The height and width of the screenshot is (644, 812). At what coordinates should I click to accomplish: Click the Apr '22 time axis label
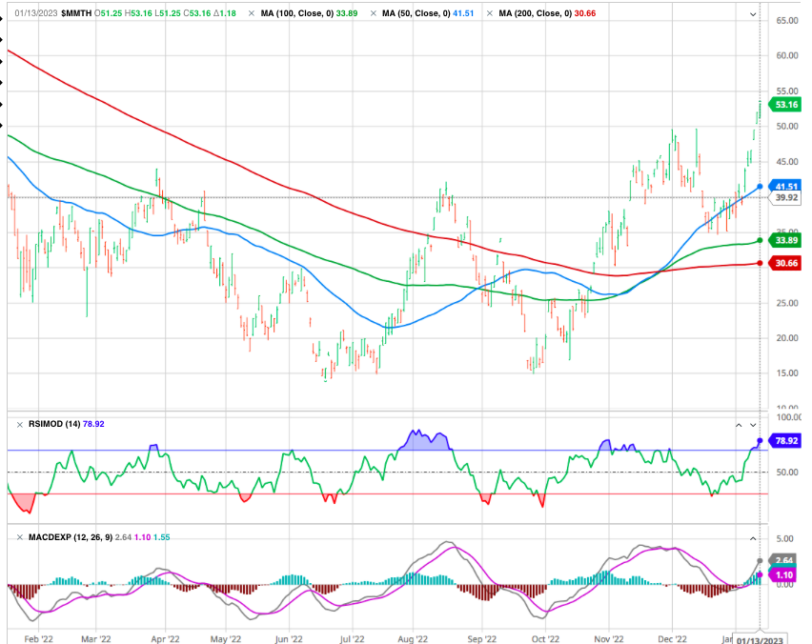(x=165, y=639)
